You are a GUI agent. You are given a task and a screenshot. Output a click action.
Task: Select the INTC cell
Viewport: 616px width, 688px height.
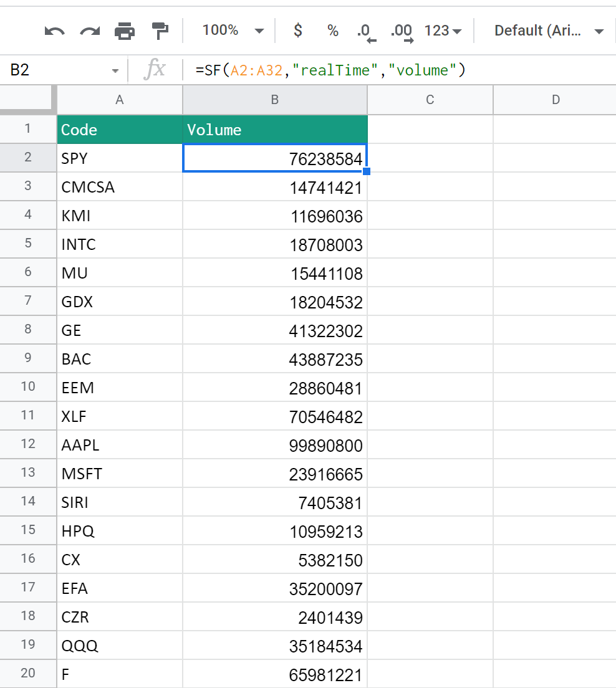tap(120, 244)
